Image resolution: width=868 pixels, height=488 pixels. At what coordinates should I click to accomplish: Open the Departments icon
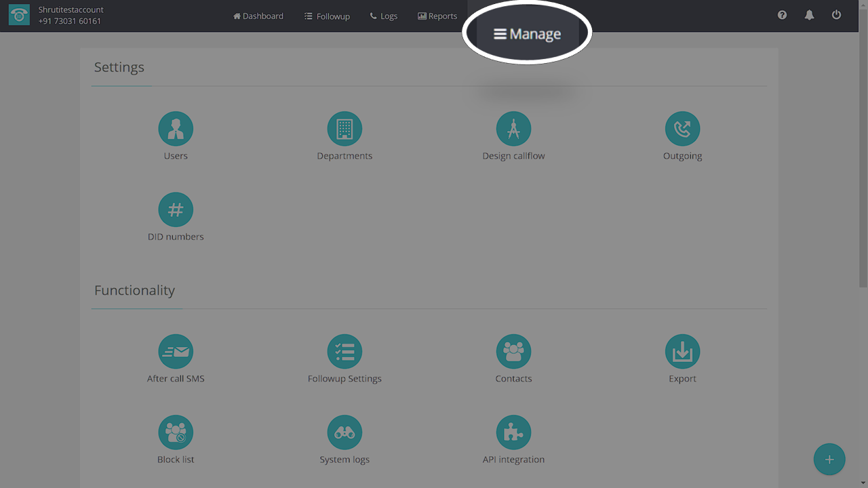click(344, 129)
